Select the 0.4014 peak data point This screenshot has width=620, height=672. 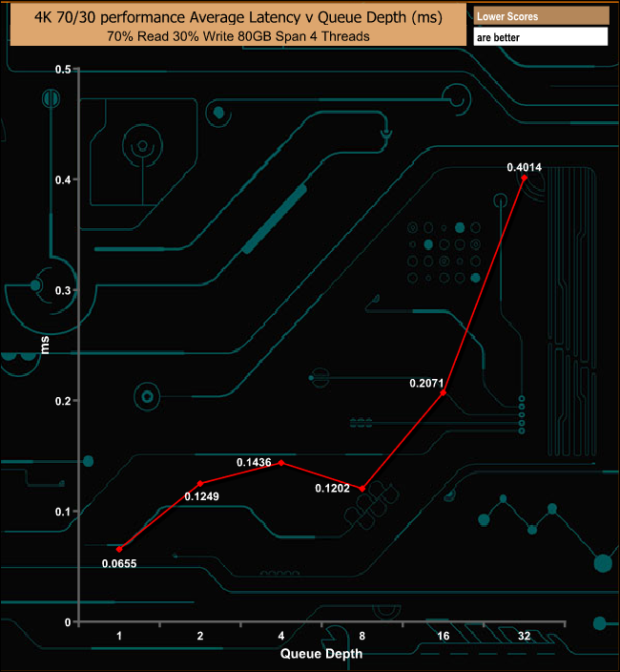click(524, 178)
